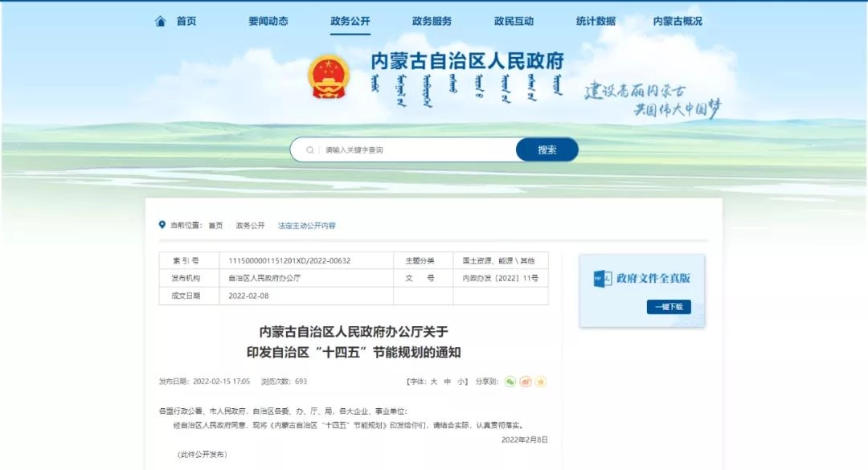The height and width of the screenshot is (470, 868).
Task: Click the location pin icon by 当前位置
Action: 162,226
